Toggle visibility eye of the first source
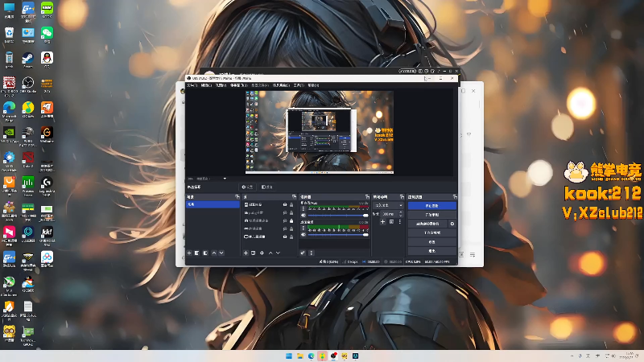 point(285,204)
